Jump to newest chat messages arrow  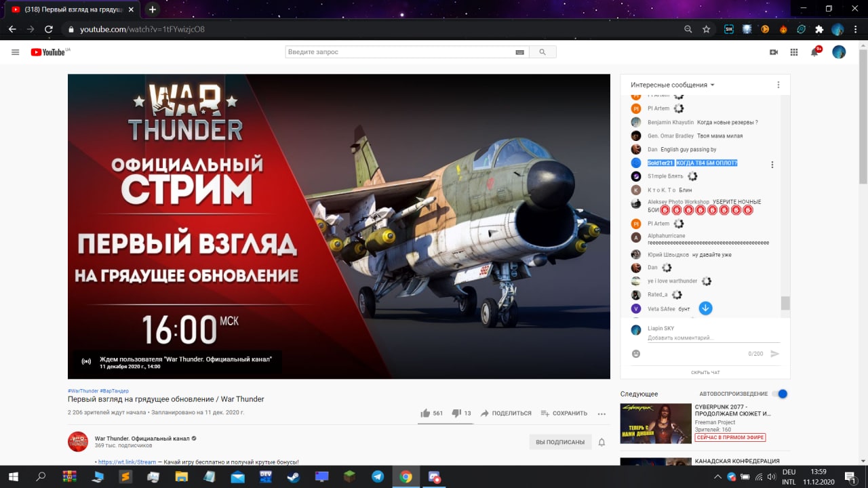tap(705, 308)
